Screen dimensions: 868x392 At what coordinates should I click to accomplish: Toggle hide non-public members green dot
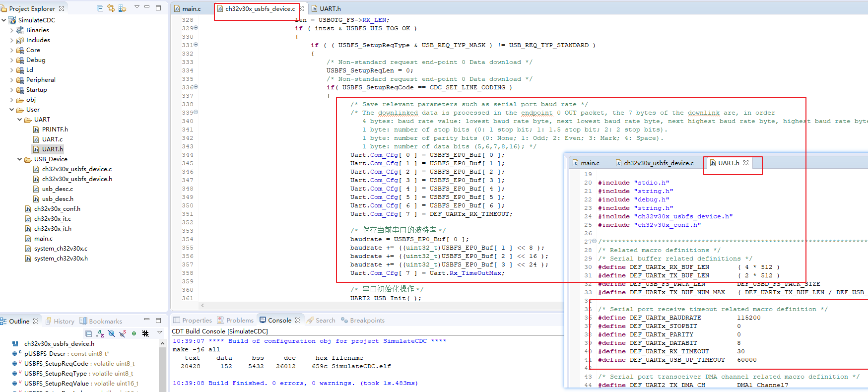click(x=134, y=333)
